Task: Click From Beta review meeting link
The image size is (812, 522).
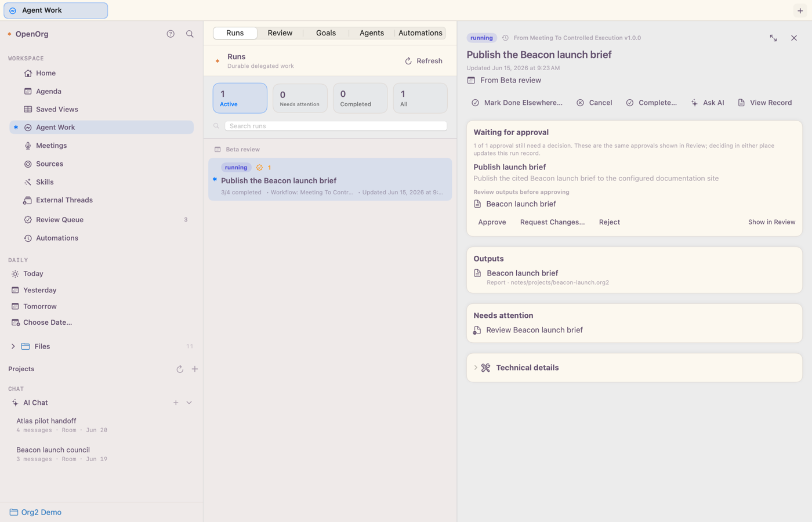Action: [x=505, y=80]
